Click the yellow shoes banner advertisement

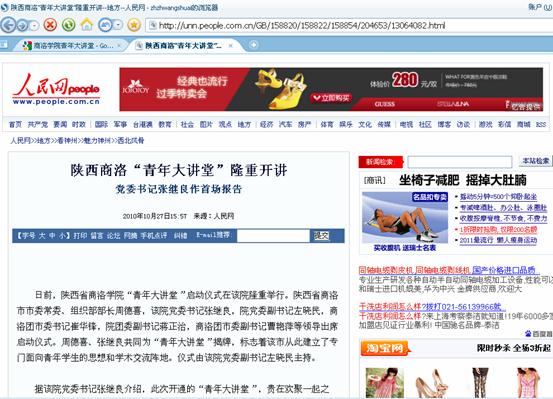tap(331, 89)
